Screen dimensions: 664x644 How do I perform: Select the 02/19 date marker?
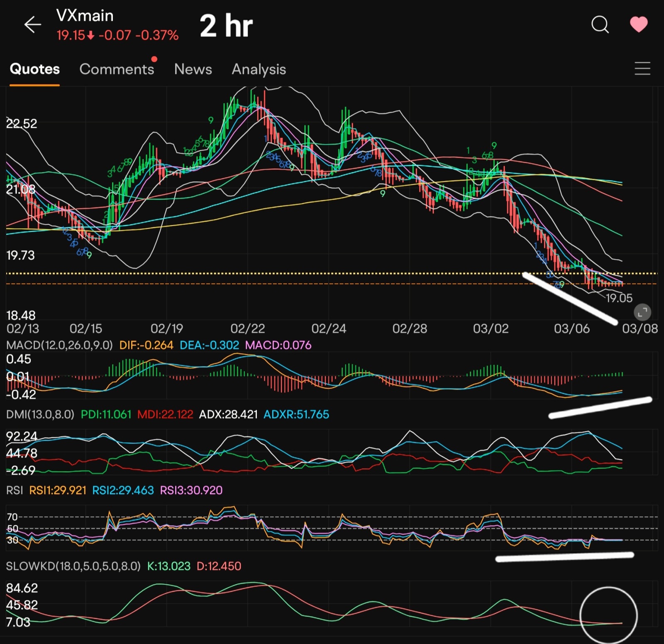pos(167,329)
